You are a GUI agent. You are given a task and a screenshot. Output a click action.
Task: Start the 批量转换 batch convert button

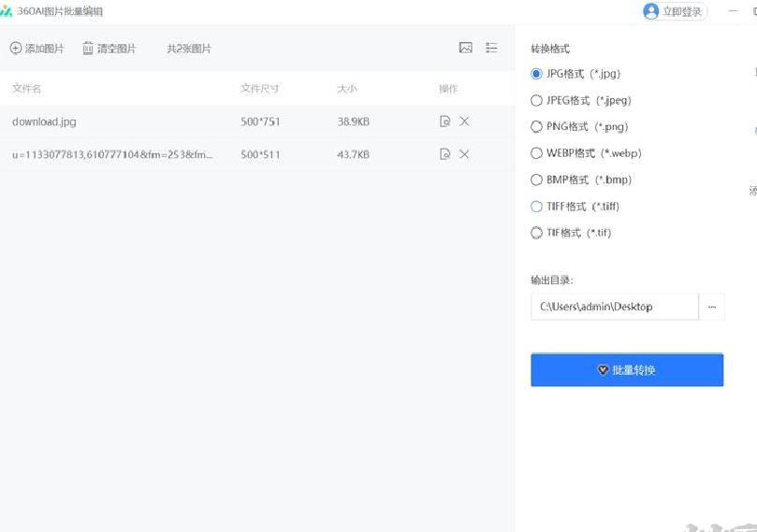pyautogui.click(x=627, y=370)
